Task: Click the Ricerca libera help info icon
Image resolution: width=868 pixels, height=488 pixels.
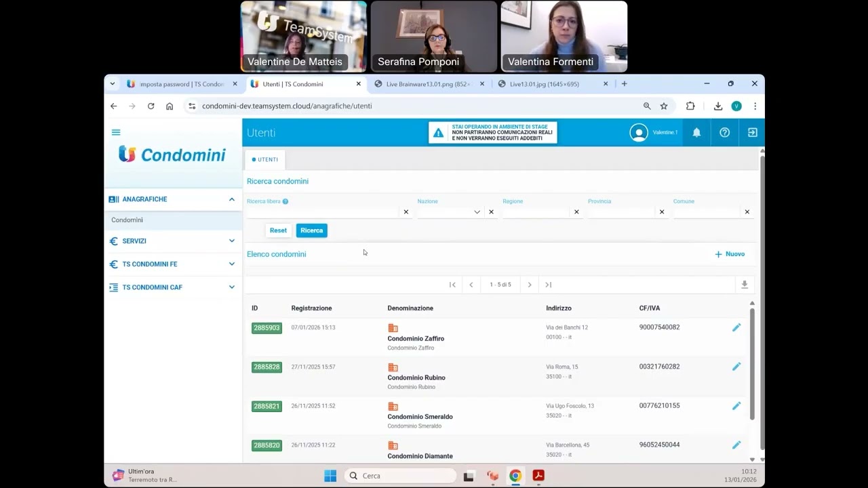Action: pyautogui.click(x=285, y=201)
